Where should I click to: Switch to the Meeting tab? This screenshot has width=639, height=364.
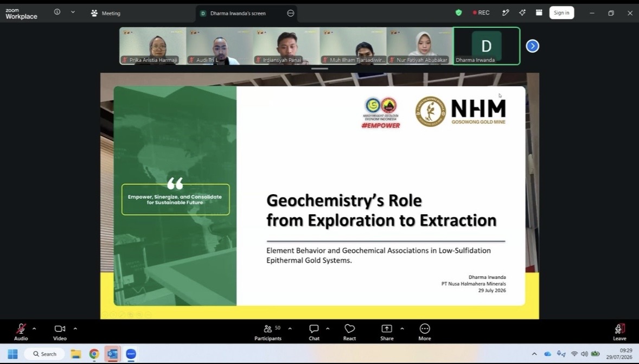click(x=106, y=13)
